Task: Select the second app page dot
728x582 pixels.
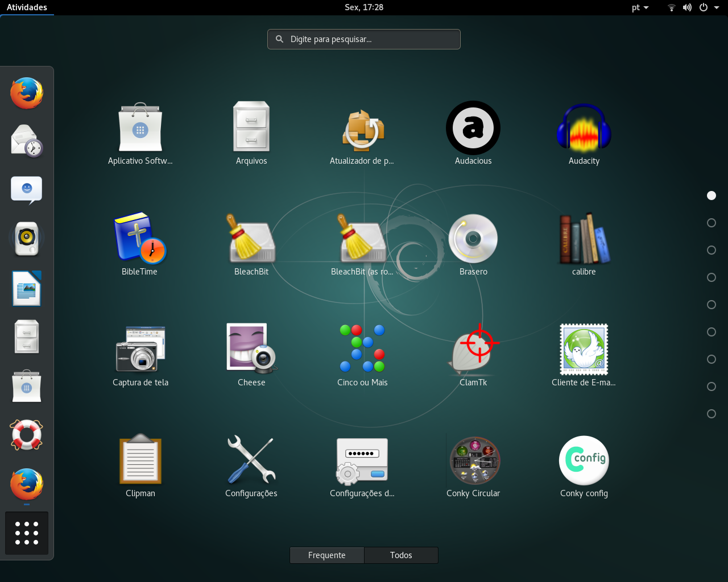Action: [711, 222]
